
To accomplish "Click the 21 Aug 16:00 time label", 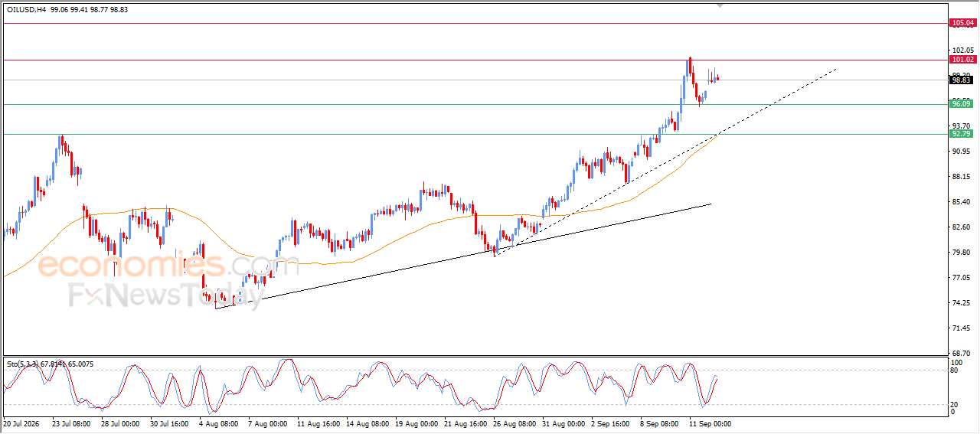I will click(x=464, y=423).
